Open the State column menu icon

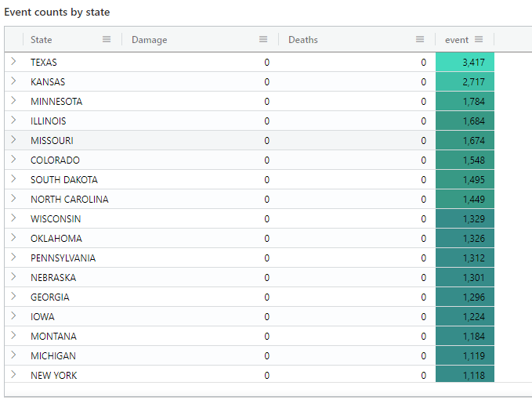click(107, 40)
